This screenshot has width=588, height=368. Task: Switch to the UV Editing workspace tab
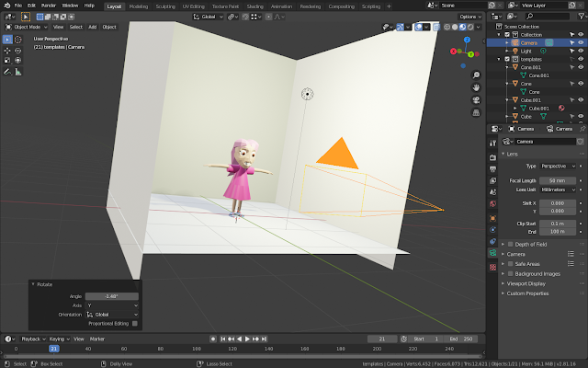click(x=194, y=6)
